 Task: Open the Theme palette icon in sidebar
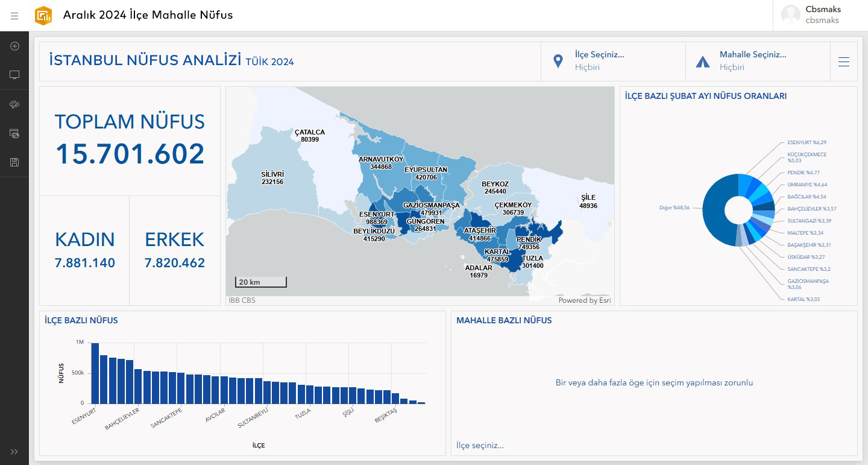(x=14, y=104)
